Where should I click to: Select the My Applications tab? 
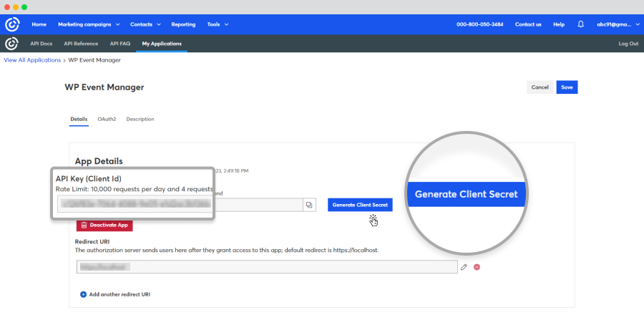162,44
